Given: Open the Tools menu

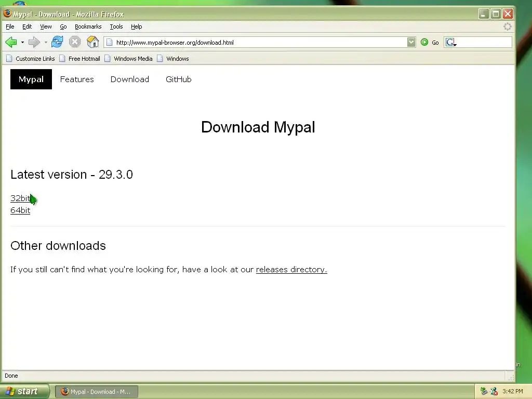Looking at the screenshot, I should tap(116, 26).
